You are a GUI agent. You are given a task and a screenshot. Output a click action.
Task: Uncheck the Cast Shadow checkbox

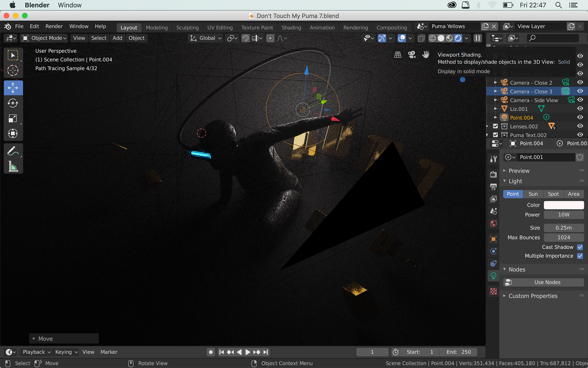coord(580,247)
